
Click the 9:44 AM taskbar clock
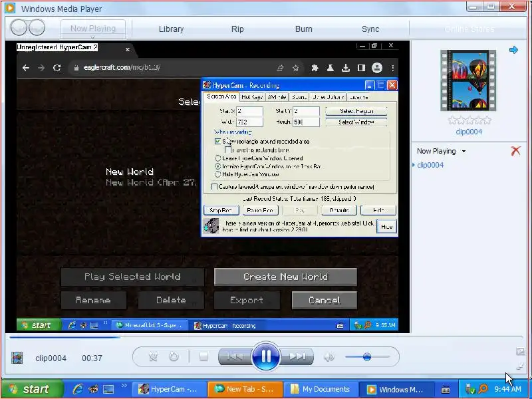tap(507, 389)
